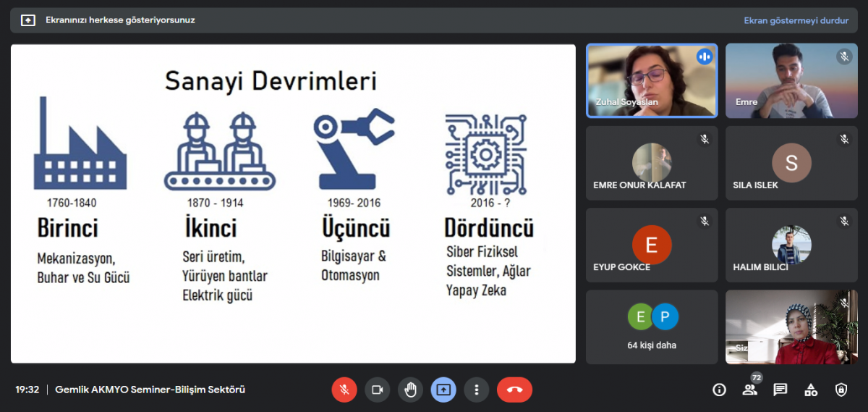Screen dimensions: 868x412
Task: Click the assembly-line workers icon on slide
Action: point(220,151)
